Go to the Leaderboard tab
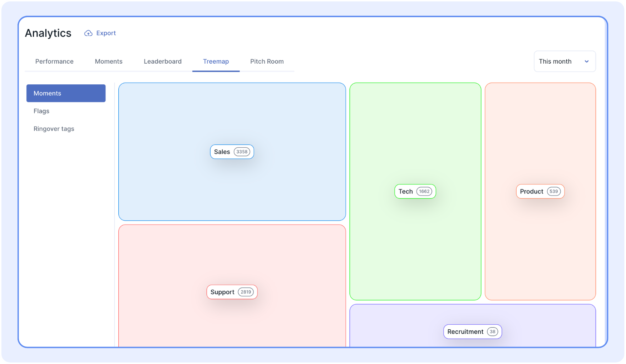 pyautogui.click(x=163, y=62)
